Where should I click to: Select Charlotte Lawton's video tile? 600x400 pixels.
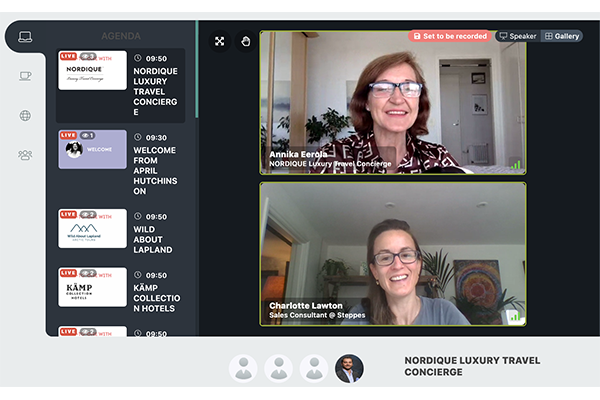pos(393,254)
